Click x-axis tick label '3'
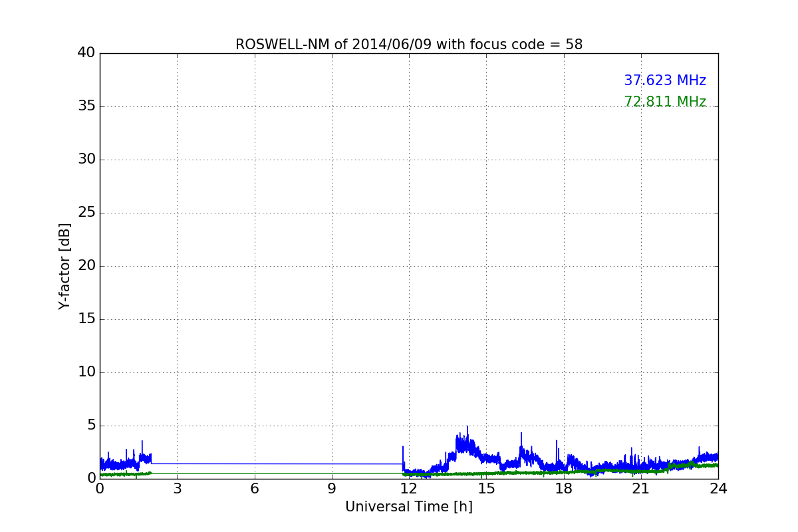Screen dimensions: 798x532 coord(177,489)
